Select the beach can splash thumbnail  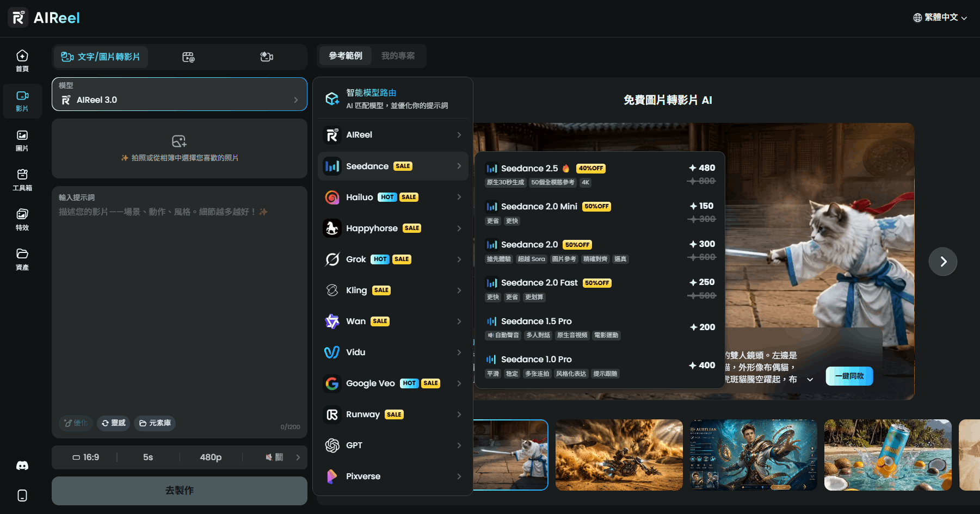pos(888,455)
